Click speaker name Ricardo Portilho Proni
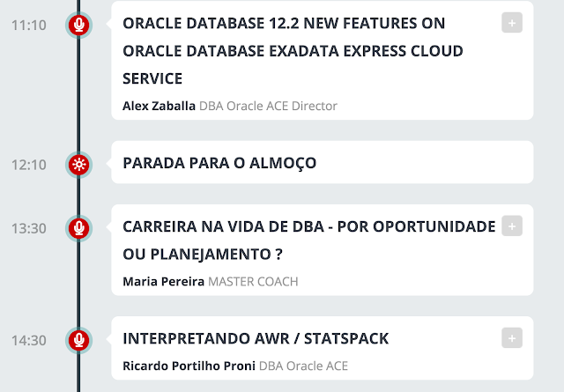The width and height of the screenshot is (564, 392). (x=189, y=366)
